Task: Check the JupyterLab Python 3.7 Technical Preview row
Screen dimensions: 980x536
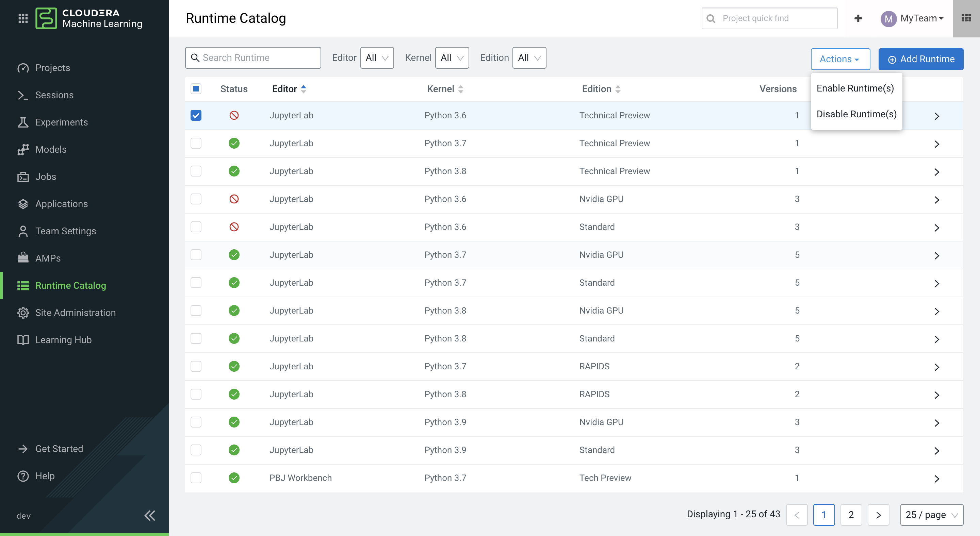Action: [196, 143]
